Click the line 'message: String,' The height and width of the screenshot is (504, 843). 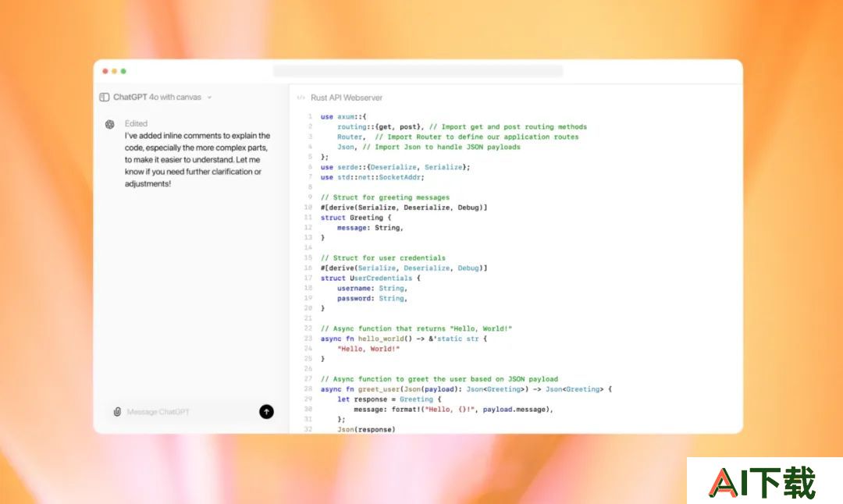[370, 228]
